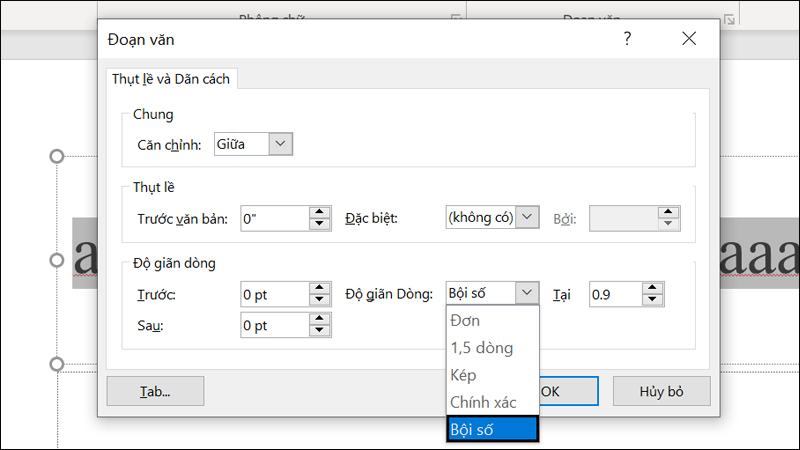Click the Trước văn bản input field

coord(272,218)
